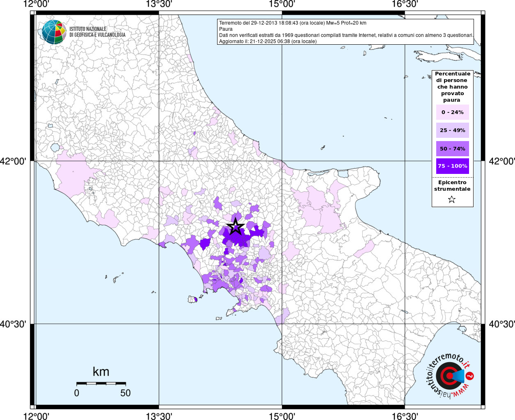Click the 'Paura' label in the header box
Viewport: 515px width, 420px height.
226,29
